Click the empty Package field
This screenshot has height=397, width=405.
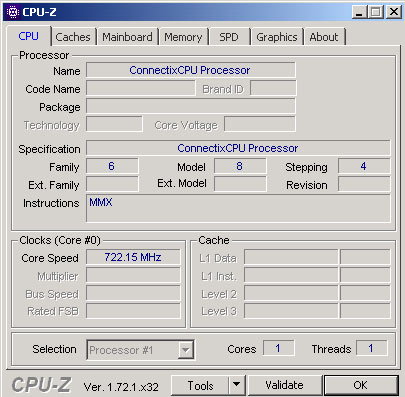[191, 107]
